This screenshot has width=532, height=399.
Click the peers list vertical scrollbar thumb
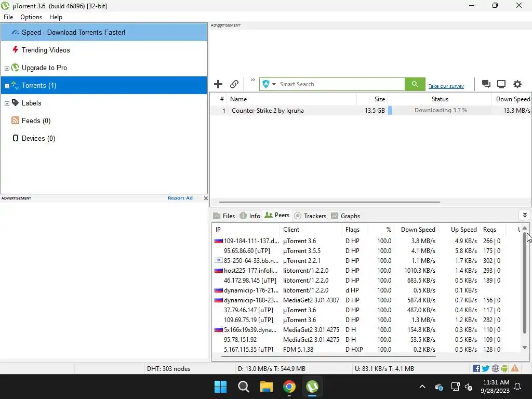(525, 283)
